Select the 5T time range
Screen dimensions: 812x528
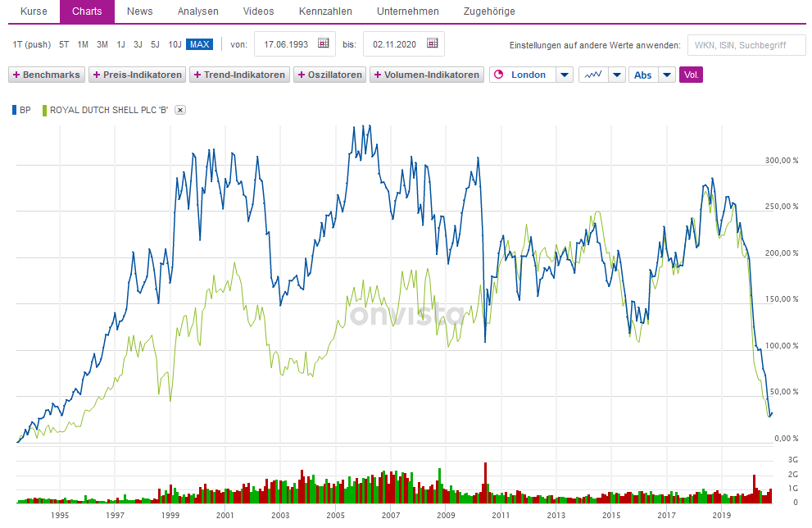click(64, 44)
